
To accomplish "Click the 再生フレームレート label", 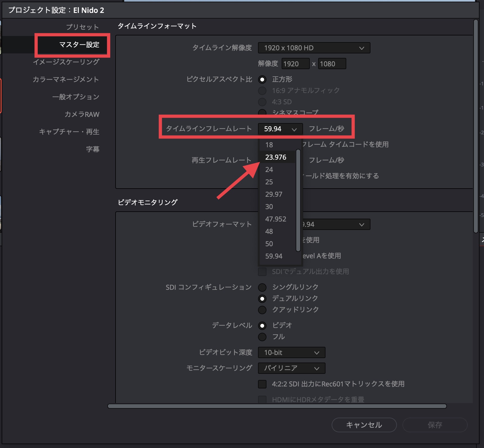I will click(221, 160).
